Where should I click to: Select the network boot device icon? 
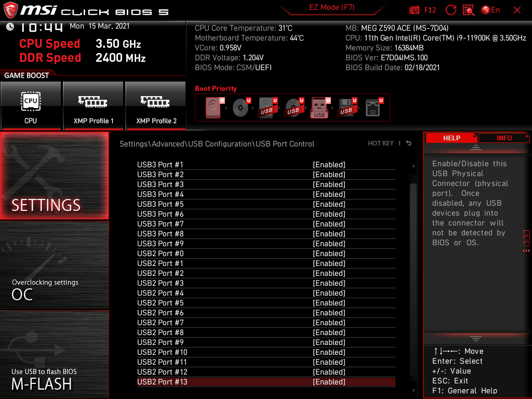[x=374, y=108]
